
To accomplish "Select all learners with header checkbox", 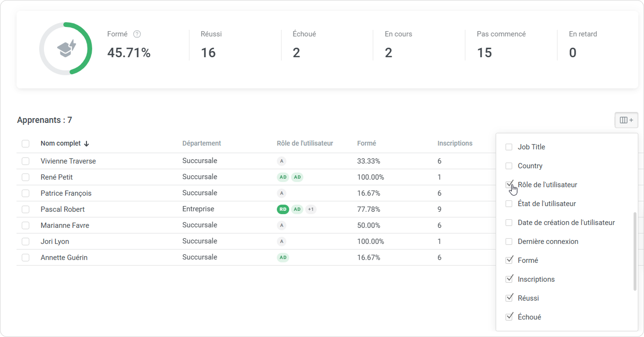I will (x=26, y=144).
